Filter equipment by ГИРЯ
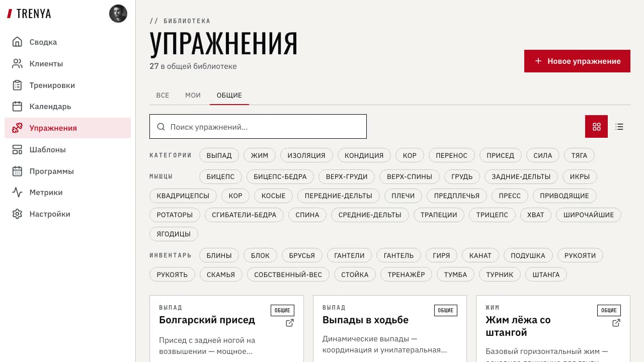The width and height of the screenshot is (644, 362). click(441, 255)
